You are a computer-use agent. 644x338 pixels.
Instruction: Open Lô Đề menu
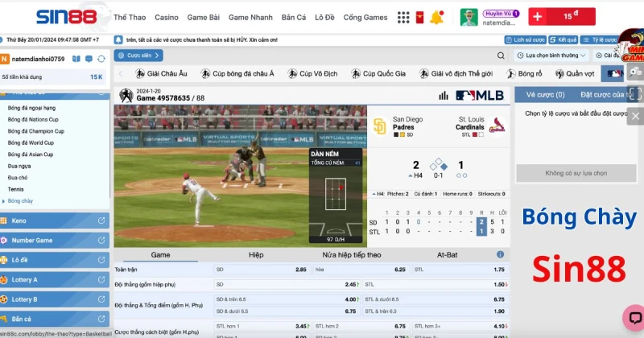click(324, 17)
